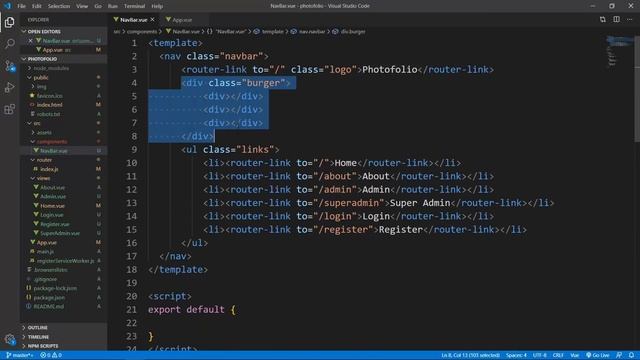Image resolution: width=640 pixels, height=360 pixels.
Task: Click the code minimap preview
Action: tap(619, 51)
